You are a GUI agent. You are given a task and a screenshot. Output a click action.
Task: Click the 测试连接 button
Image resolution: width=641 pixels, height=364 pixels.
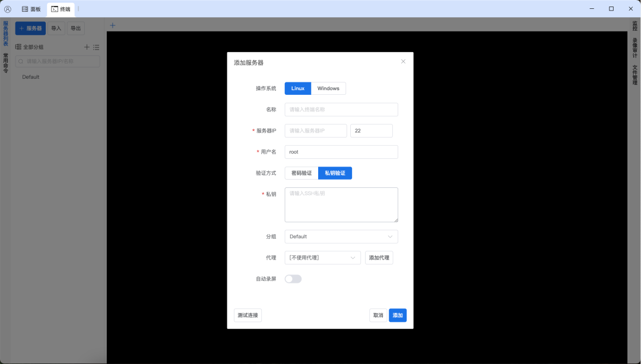click(x=247, y=315)
